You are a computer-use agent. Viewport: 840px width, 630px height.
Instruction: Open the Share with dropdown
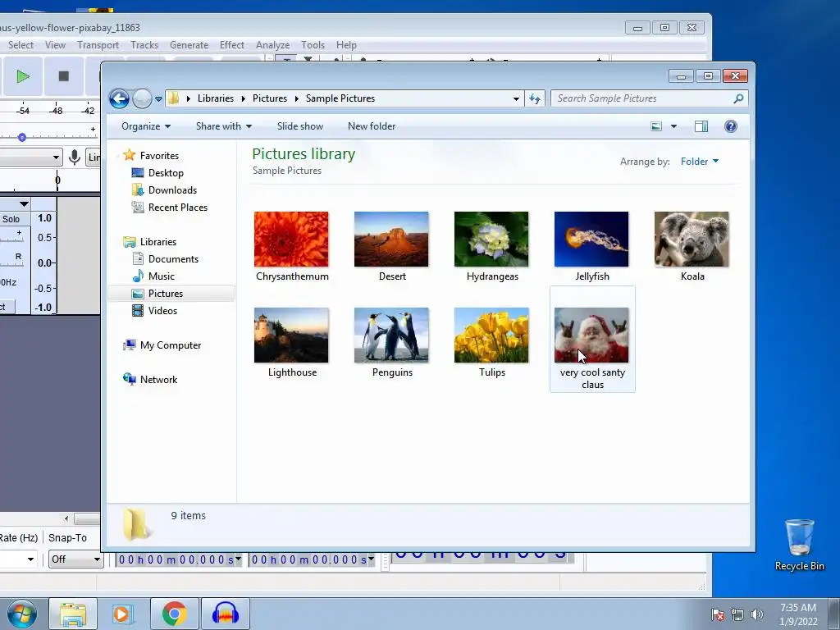point(223,126)
